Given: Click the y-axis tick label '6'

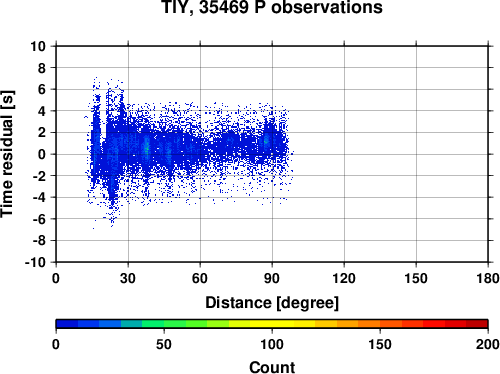Looking at the screenshot, I should click(x=42, y=90).
